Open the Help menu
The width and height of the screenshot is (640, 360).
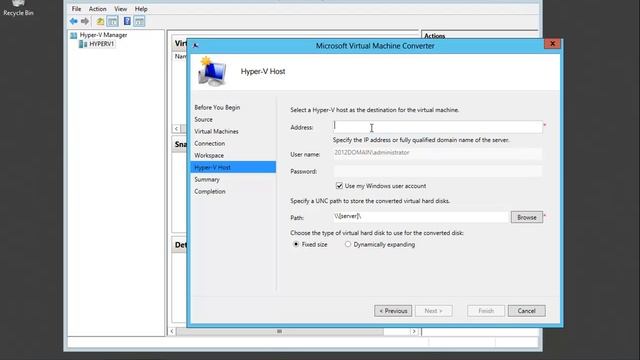(x=141, y=9)
